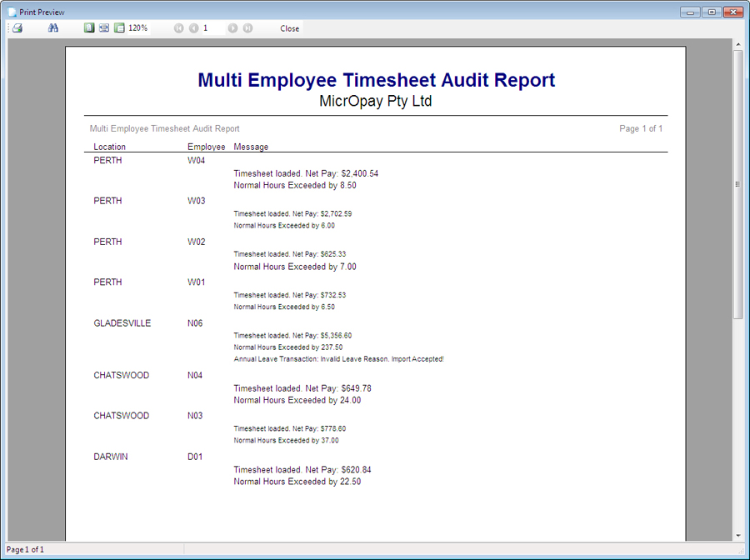
Task: Click the toolbar drag handle grip
Action: click(x=8, y=28)
